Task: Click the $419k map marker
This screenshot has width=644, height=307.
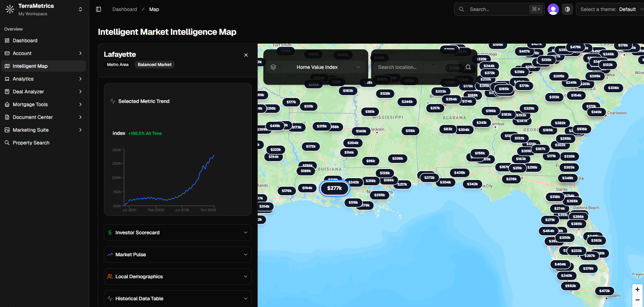Action: [275, 126]
